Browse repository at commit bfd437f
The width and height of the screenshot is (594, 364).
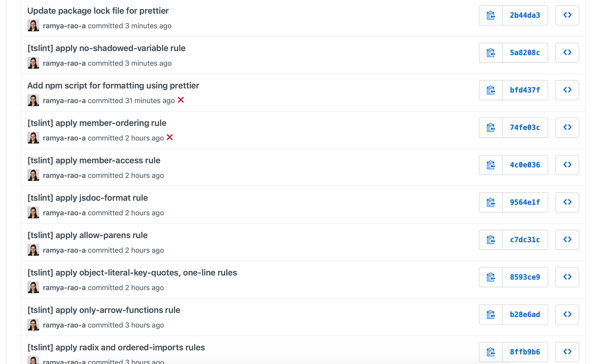coord(567,90)
